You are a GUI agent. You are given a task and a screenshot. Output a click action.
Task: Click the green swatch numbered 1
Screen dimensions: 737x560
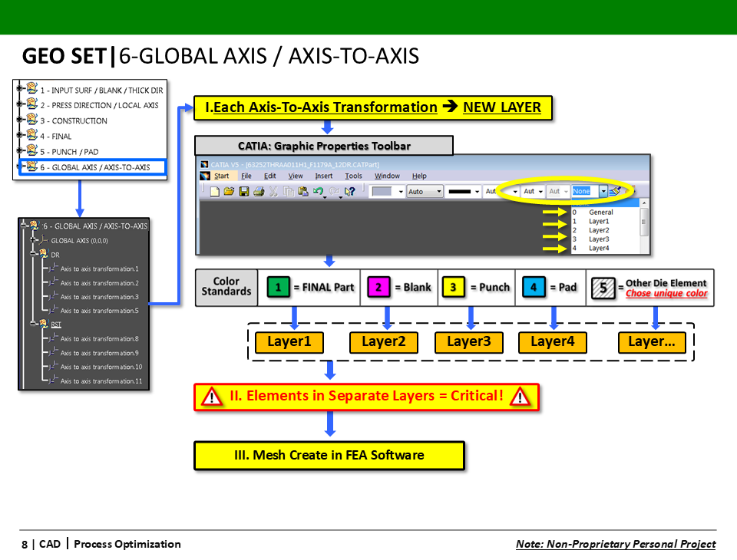[x=278, y=287]
